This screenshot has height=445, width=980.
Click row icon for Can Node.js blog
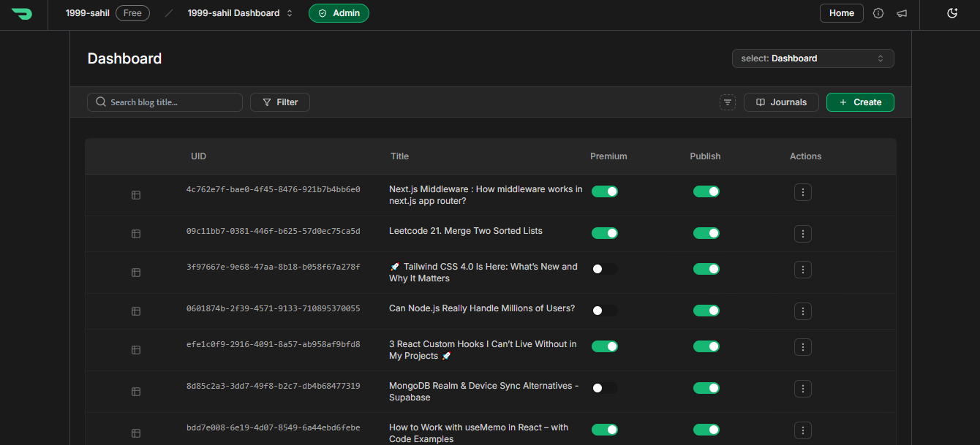click(x=136, y=311)
